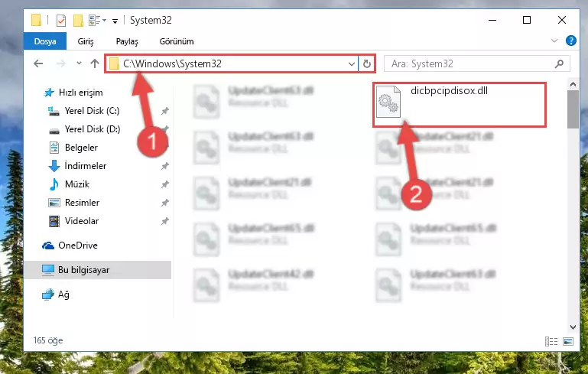Open the Dosya menu tab
The width and height of the screenshot is (588, 374).
45,41
